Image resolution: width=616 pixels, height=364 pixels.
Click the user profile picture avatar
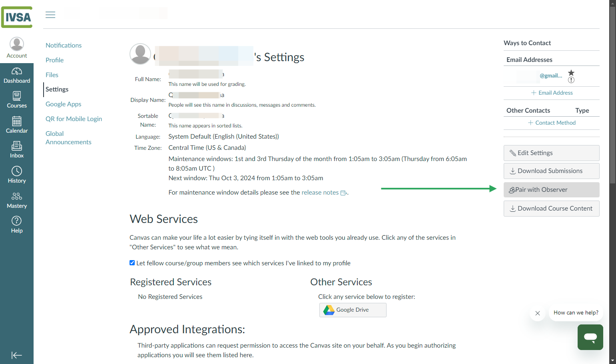pos(140,54)
